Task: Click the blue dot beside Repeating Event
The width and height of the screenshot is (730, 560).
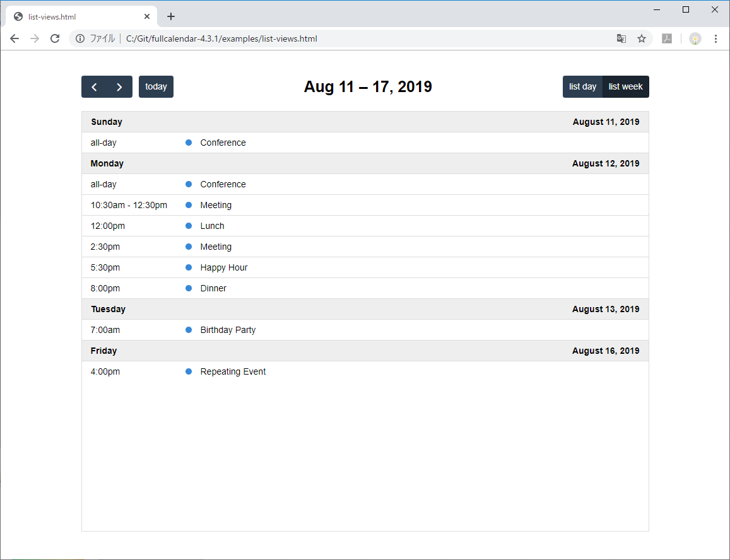Action: [x=188, y=371]
